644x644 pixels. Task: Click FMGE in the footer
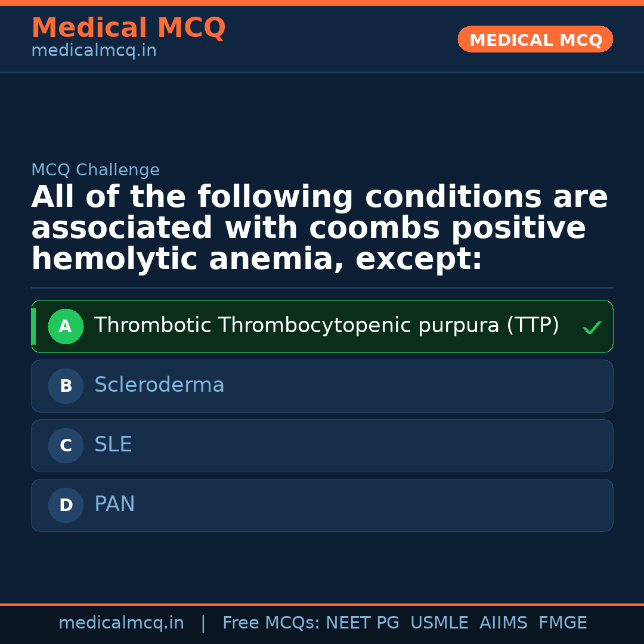coord(562,623)
